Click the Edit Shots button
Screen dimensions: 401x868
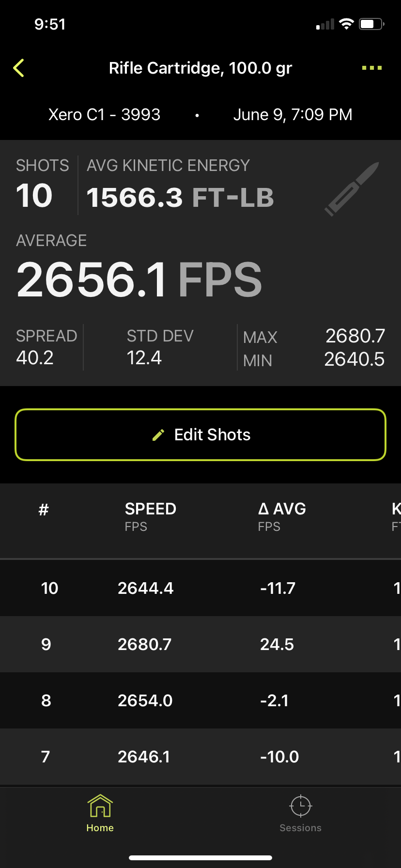(x=200, y=434)
